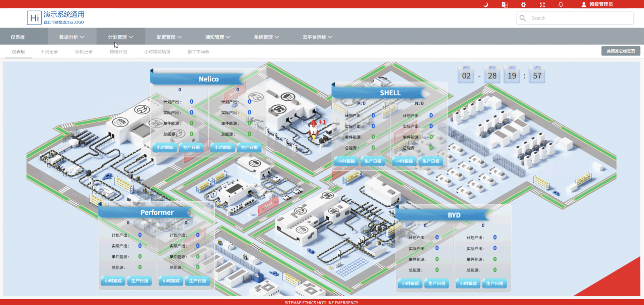644x305 pixels.
Task: Switch to the 仪表板 tab
Action: pyautogui.click(x=18, y=52)
